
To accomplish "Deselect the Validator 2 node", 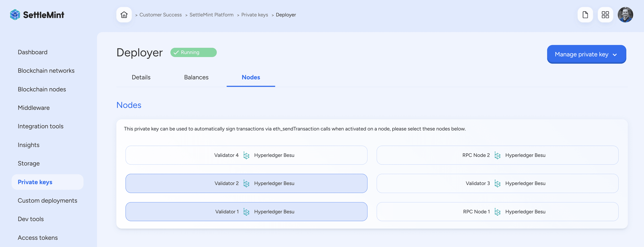I will pos(246,183).
